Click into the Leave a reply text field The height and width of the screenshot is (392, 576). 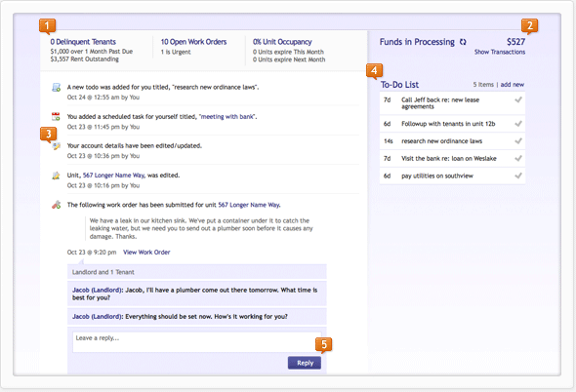click(197, 342)
